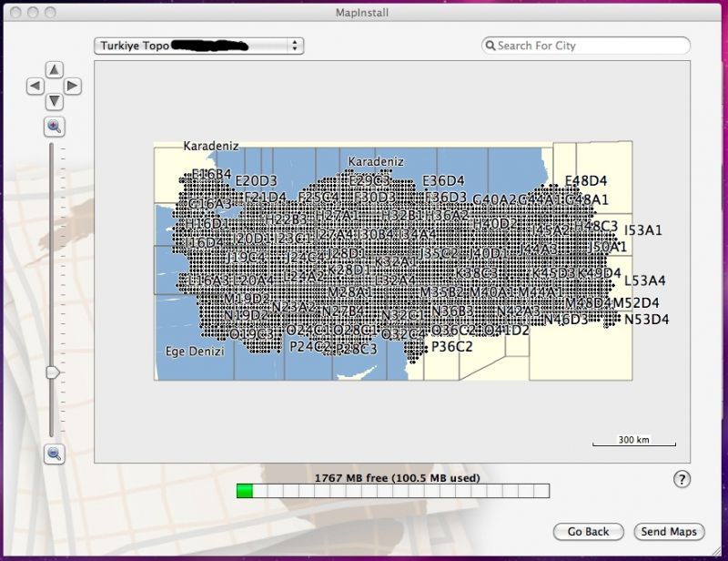Select map tile I53A1

[643, 230]
